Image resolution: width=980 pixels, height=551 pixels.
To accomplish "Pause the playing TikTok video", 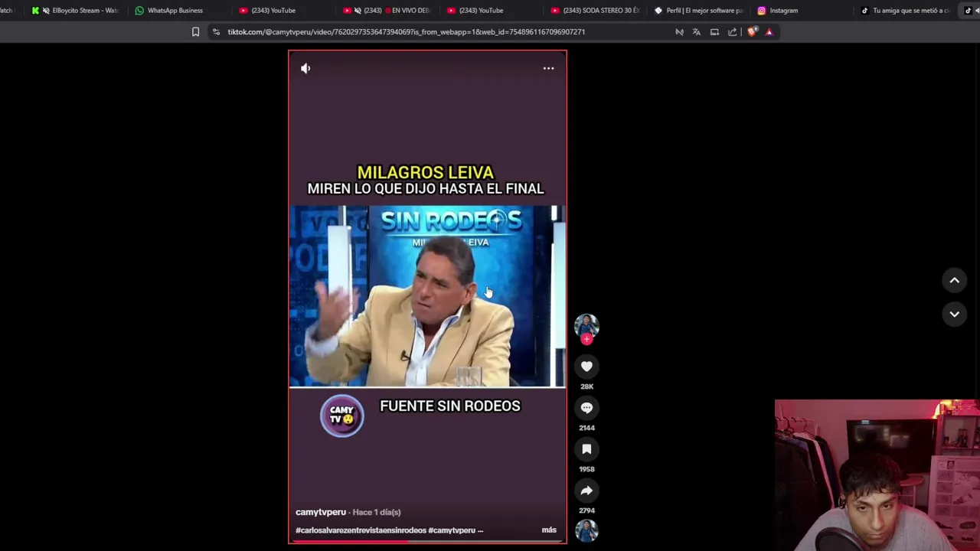I will (427, 296).
